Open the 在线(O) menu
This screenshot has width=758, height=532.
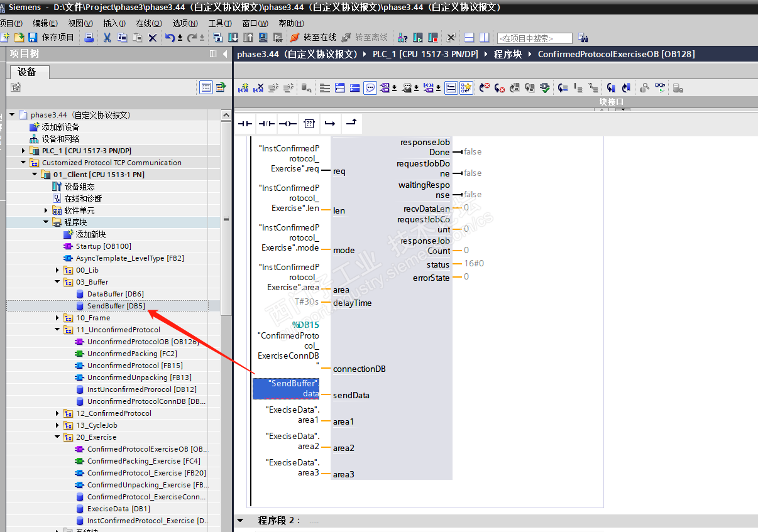click(148, 23)
